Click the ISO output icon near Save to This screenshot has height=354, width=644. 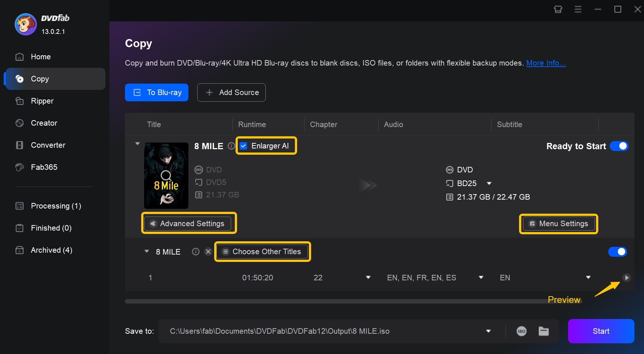522,331
